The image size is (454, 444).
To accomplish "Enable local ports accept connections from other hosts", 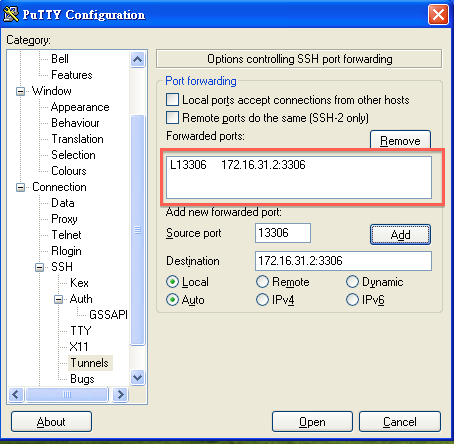I will [x=172, y=100].
